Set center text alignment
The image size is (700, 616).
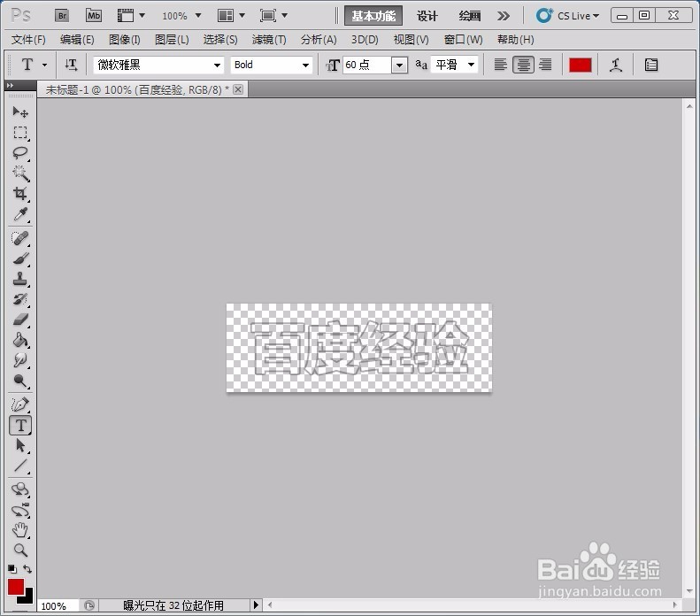coord(523,65)
